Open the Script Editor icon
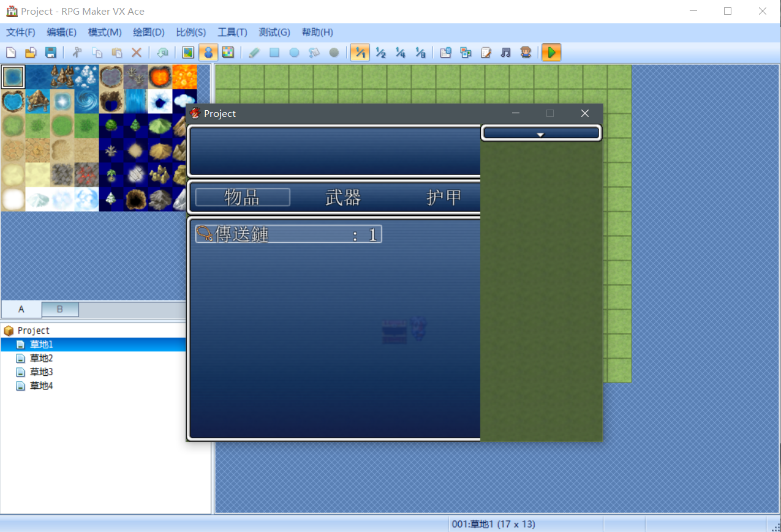The image size is (781, 532). [486, 53]
